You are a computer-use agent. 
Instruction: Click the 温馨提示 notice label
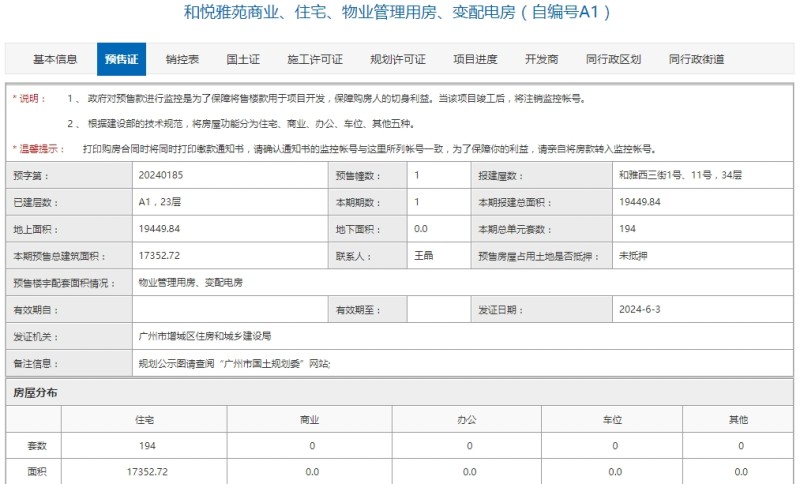click(x=39, y=149)
